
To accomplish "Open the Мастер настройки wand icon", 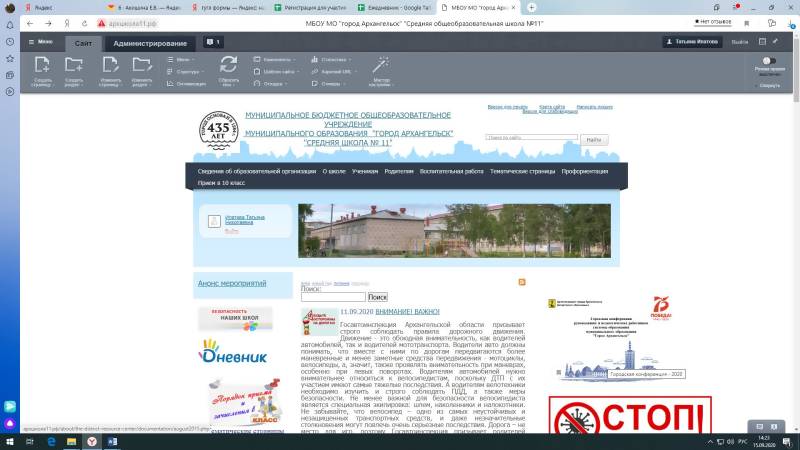I will (380, 66).
